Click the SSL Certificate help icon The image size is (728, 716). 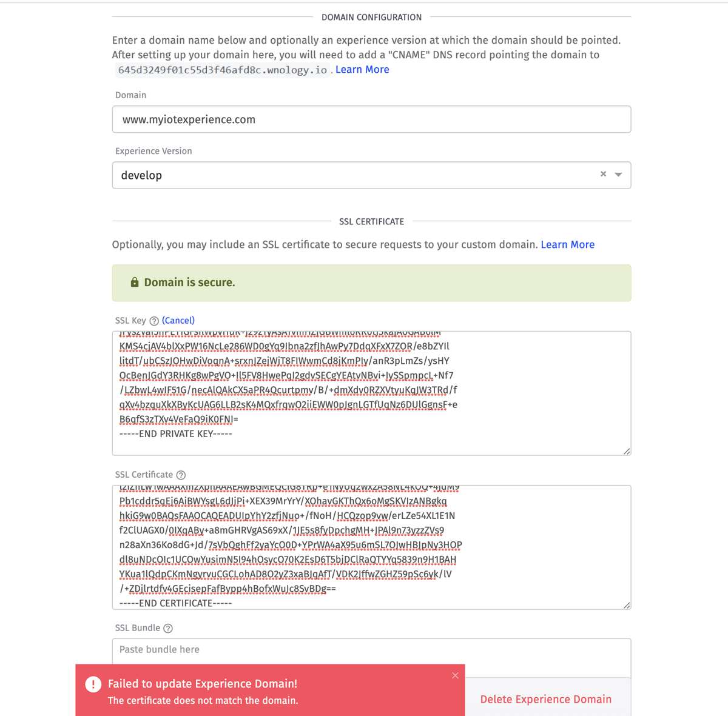pos(181,475)
